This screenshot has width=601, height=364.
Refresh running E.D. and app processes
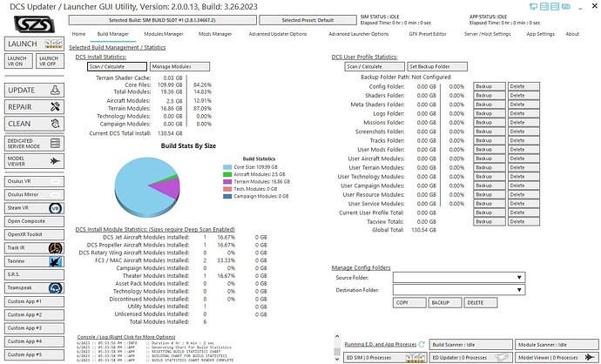tap(422, 345)
